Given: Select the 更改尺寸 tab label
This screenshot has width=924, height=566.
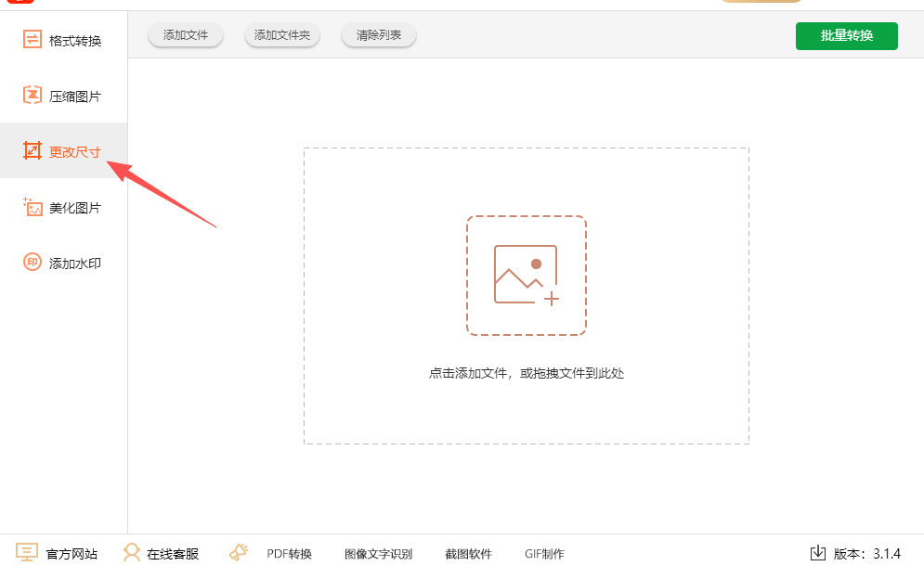Looking at the screenshot, I should point(75,152).
